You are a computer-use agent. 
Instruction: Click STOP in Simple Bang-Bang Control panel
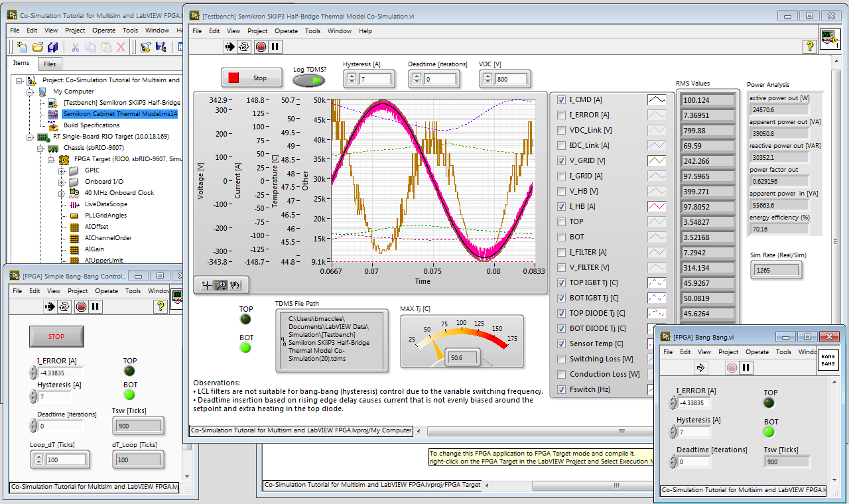click(x=56, y=336)
